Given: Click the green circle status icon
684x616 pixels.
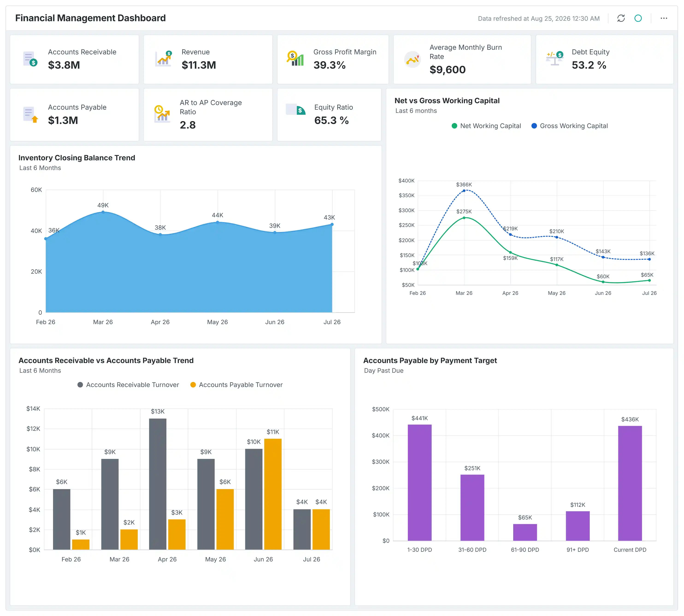Looking at the screenshot, I should click(638, 18).
